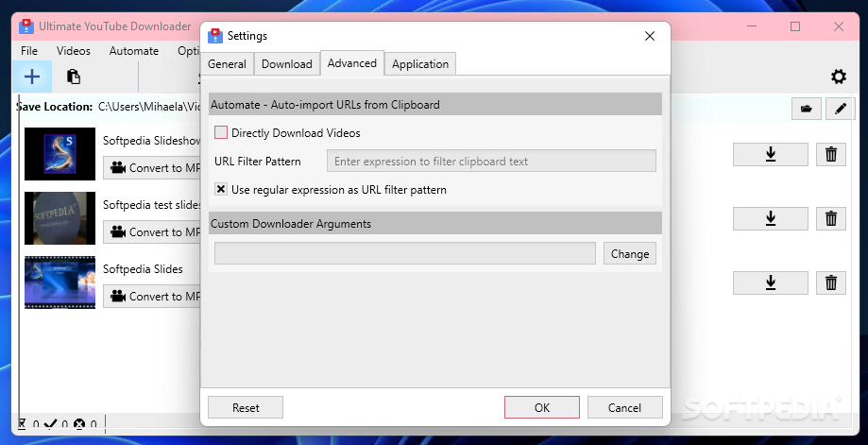868x445 pixels.
Task: Download the Softpedia Slideshow video
Action: click(770, 154)
